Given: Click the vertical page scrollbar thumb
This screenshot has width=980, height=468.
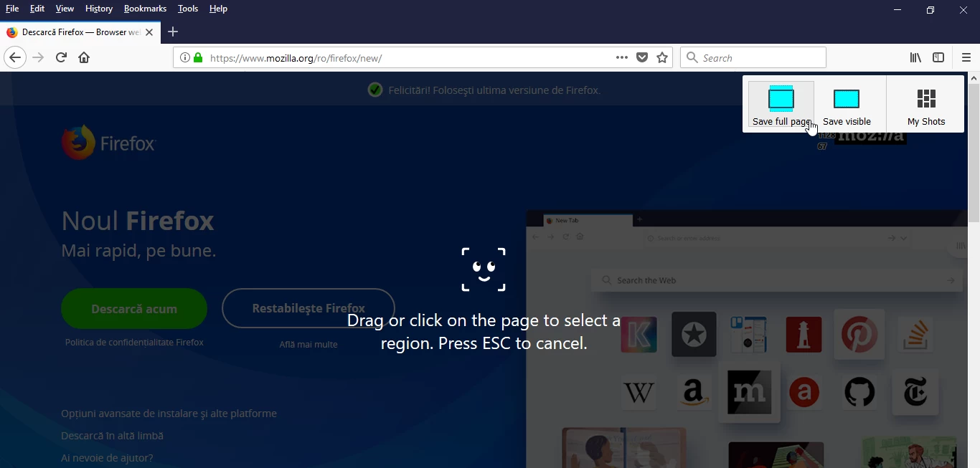Looking at the screenshot, I should click(x=974, y=152).
